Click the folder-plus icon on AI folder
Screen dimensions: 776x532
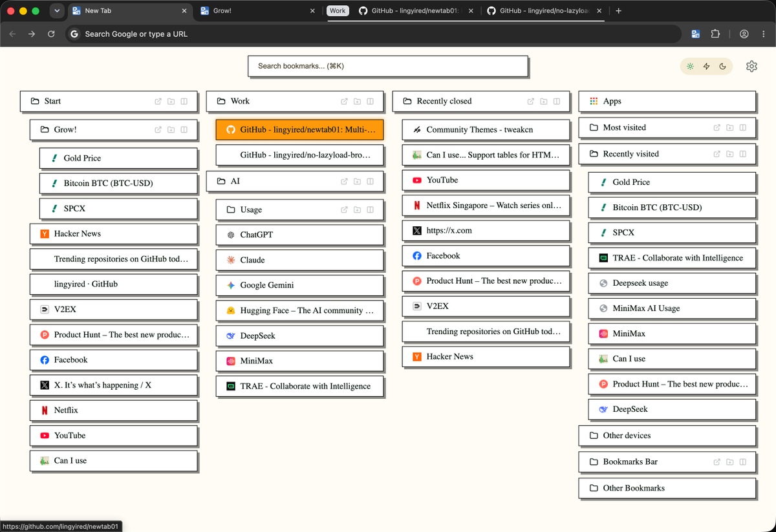358,182
